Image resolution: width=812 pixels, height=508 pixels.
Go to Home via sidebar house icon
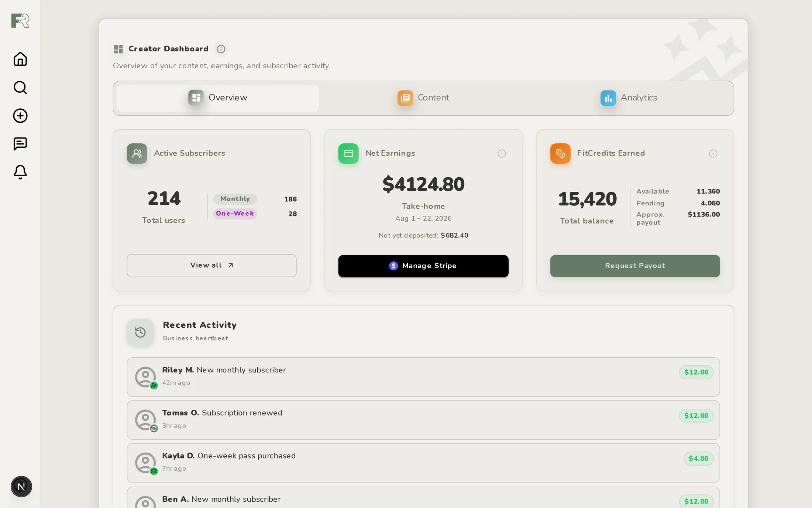[x=20, y=59]
